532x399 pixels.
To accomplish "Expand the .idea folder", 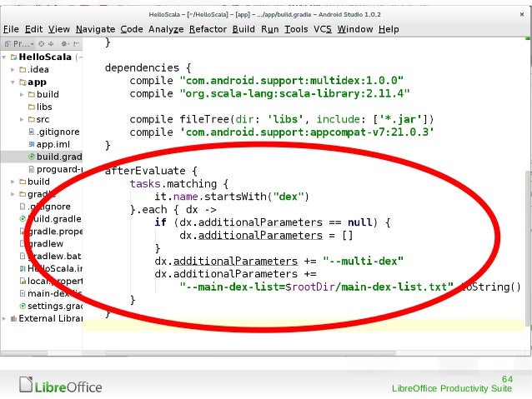I will point(13,69).
